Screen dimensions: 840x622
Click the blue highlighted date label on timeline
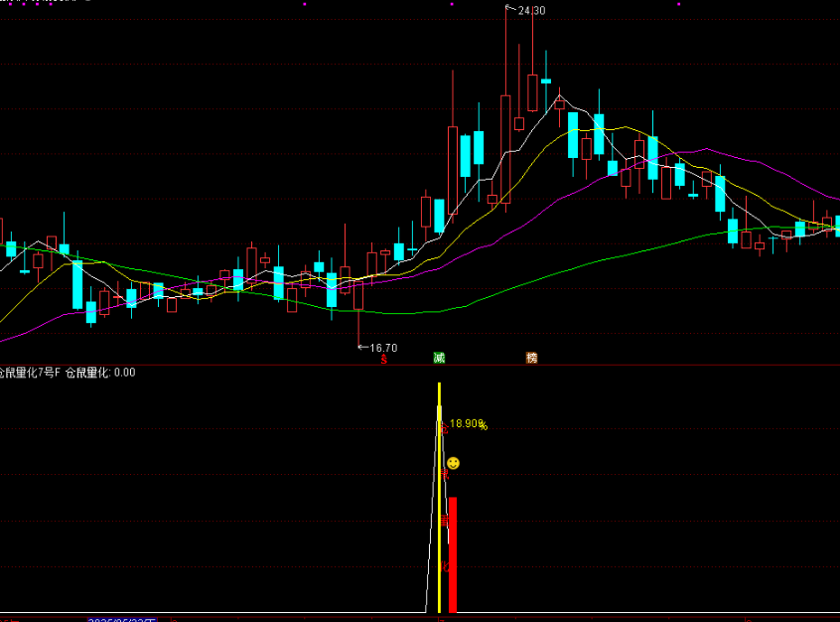(x=121, y=620)
